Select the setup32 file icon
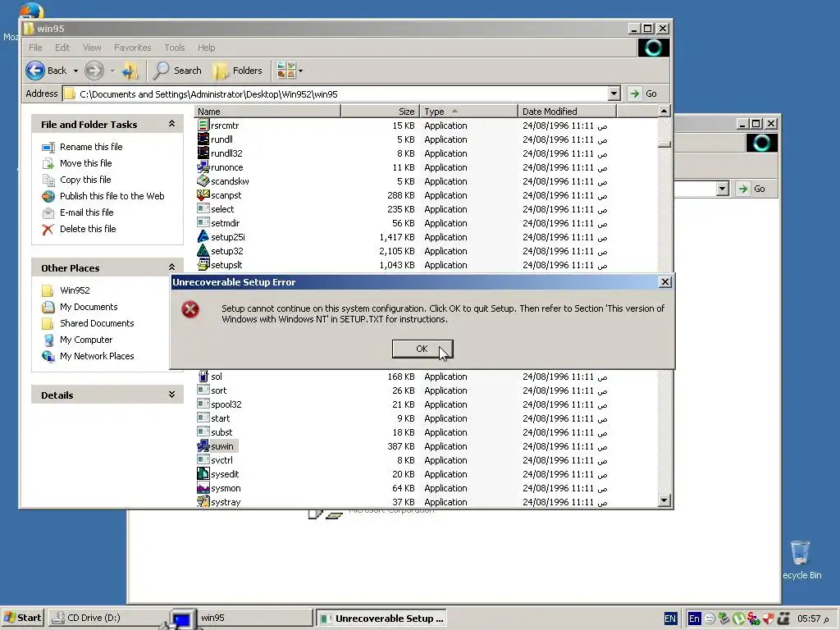840x630 pixels. click(203, 251)
